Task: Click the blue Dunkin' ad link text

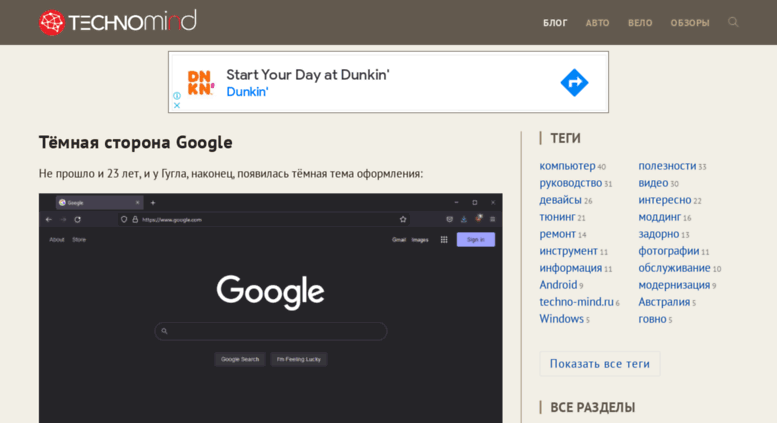Action: 247,92
